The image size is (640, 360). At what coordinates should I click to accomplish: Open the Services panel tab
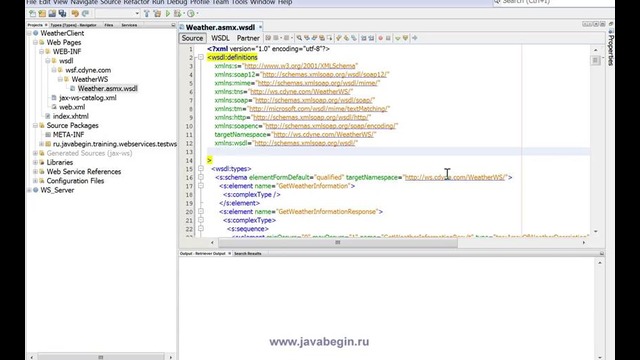(129, 25)
